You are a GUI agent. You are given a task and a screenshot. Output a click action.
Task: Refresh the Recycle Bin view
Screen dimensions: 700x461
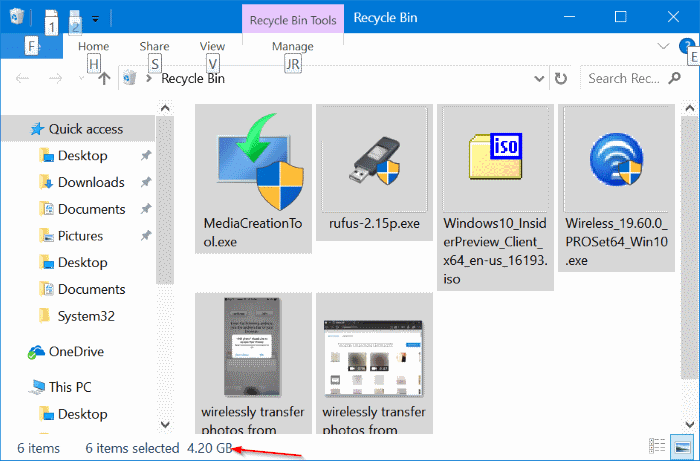561,79
